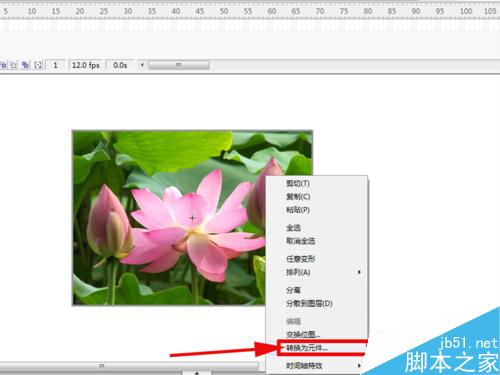This screenshot has height=375, width=500.
Task: Click the current frame field showing 1
Action: pos(55,65)
